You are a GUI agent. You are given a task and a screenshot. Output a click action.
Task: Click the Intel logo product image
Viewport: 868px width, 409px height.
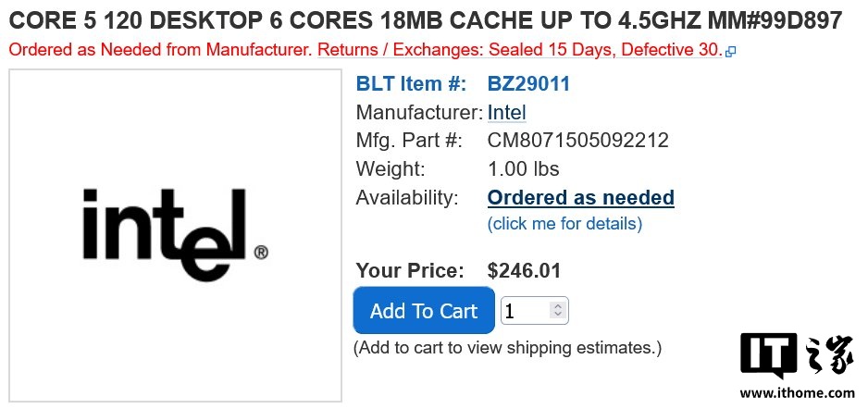pos(175,236)
